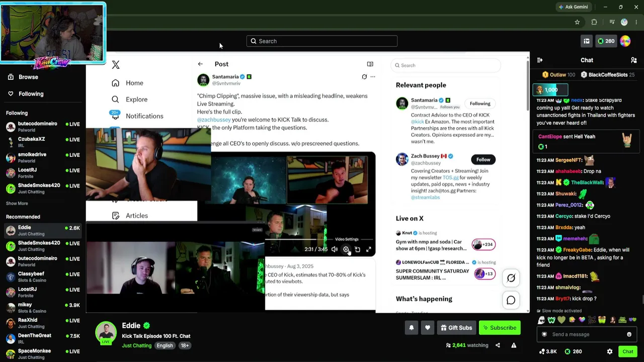Viewport: 644px width, 362px height.
Task: Open Home in the X sidebar
Action: pyautogui.click(x=128, y=83)
